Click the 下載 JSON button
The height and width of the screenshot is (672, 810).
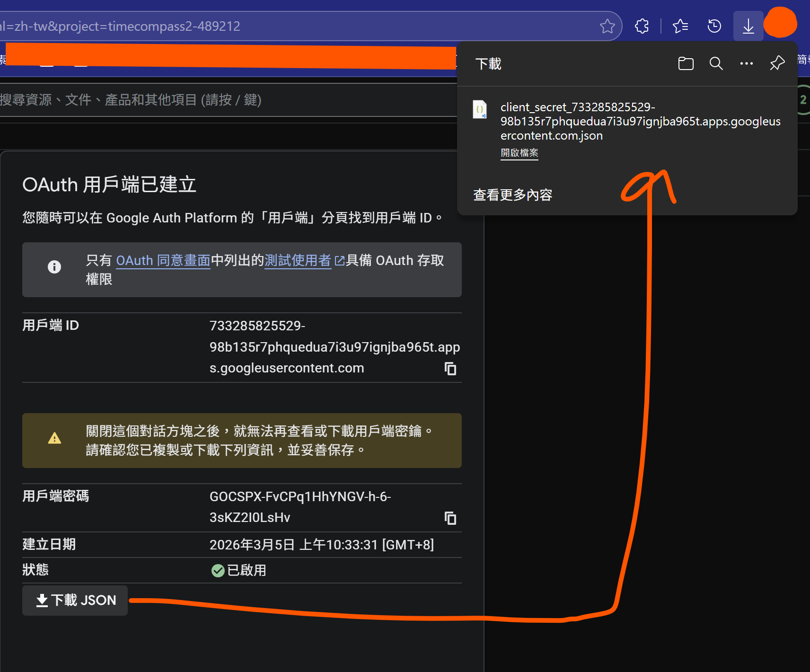click(75, 600)
